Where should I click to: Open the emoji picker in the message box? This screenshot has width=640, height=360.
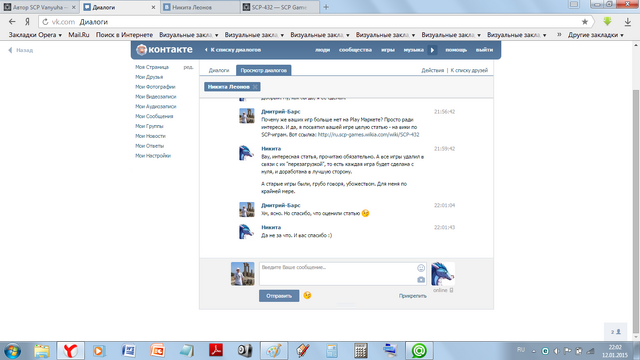421,268
